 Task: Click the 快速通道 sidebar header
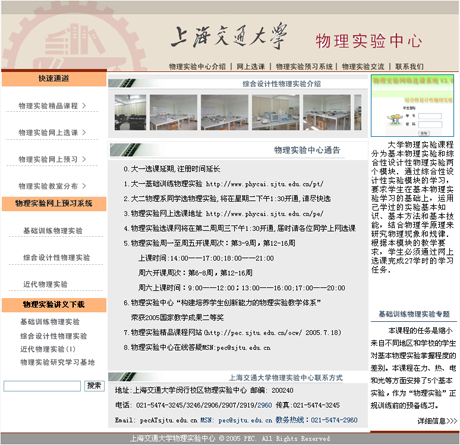(x=54, y=79)
